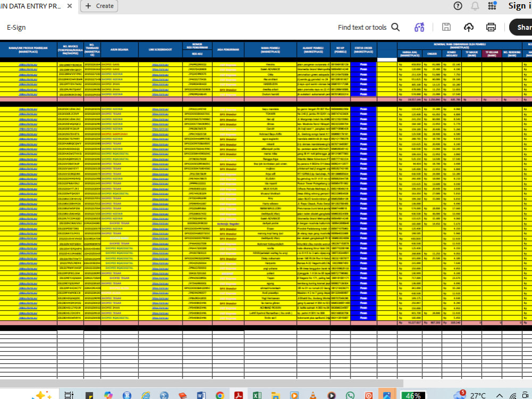532x399 pixels.
Task: Click the TF MASUK (BANK) column header
Action: click(x=471, y=54)
